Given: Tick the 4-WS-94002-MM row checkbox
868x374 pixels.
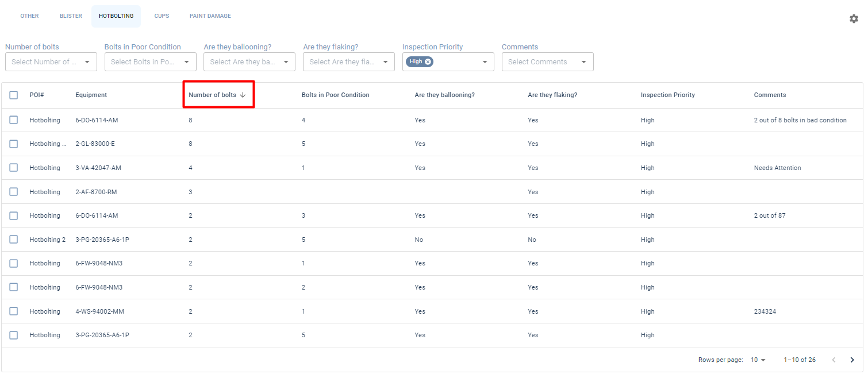Looking at the screenshot, I should coord(14,311).
